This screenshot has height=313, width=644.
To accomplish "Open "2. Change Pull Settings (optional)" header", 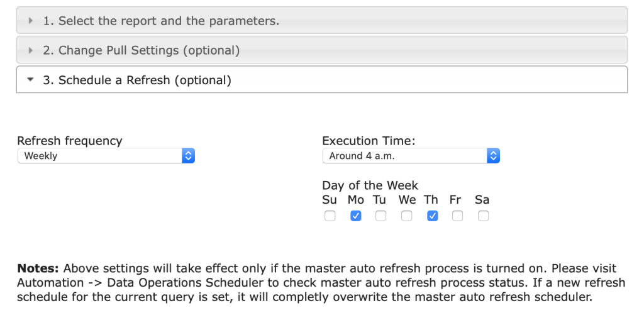I will tap(141, 50).
